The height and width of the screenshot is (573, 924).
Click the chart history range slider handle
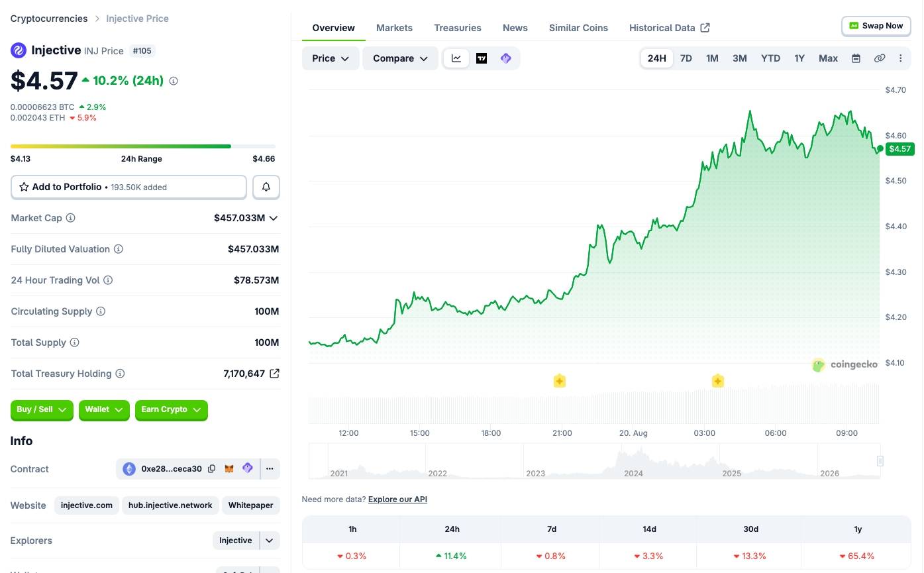click(880, 461)
